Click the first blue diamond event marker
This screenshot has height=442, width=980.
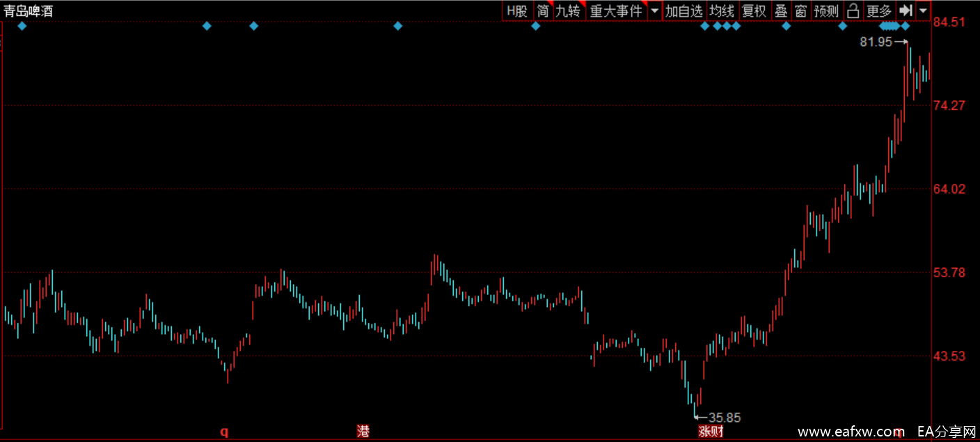point(22,26)
